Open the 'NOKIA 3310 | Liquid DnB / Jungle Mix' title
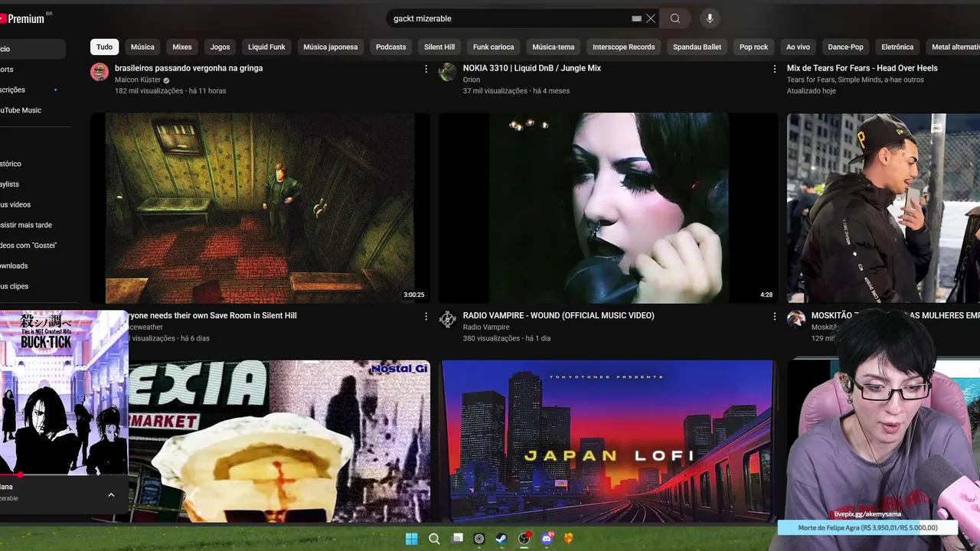 pyautogui.click(x=532, y=68)
